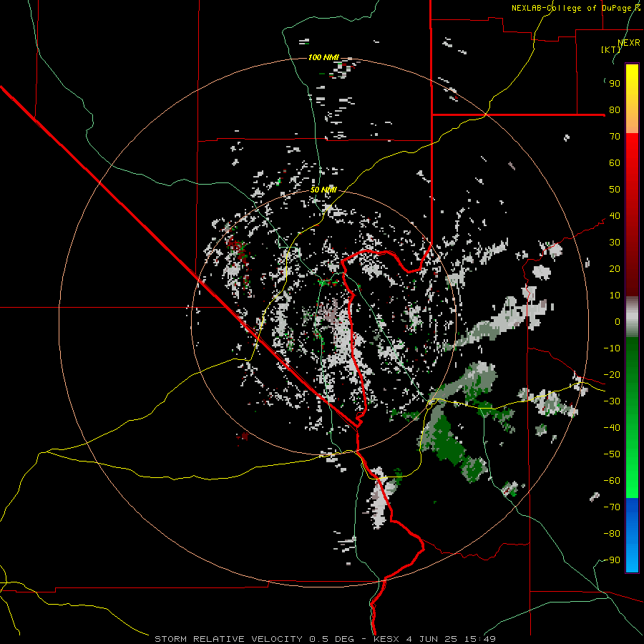
Task: Click the 40 knot label on the scale
Action: click(615, 216)
